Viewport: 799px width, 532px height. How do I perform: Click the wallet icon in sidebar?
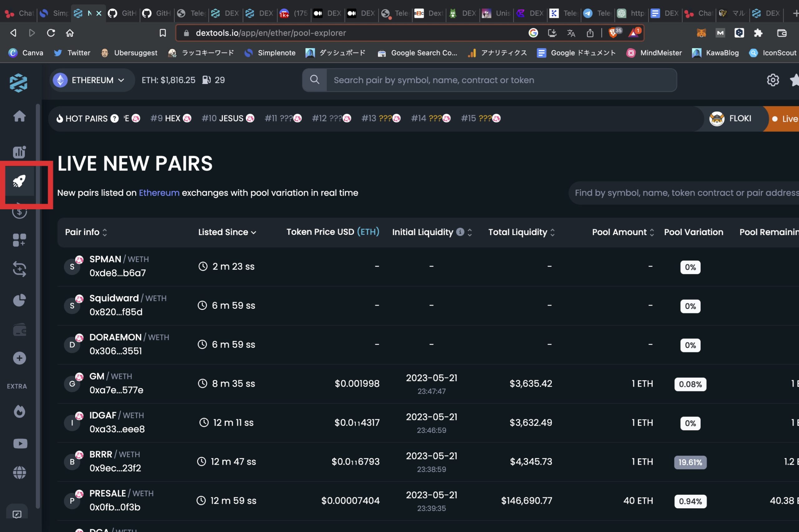[19, 329]
